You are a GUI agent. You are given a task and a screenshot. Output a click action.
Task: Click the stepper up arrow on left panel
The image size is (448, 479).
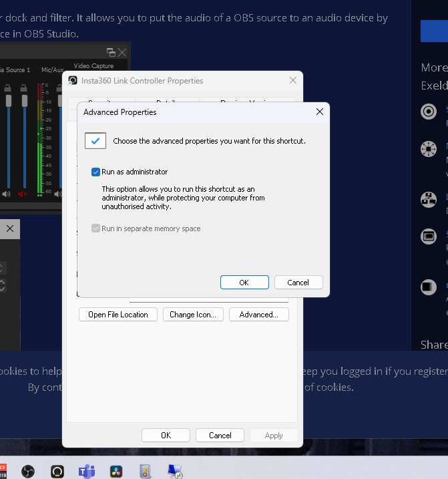[2, 282]
